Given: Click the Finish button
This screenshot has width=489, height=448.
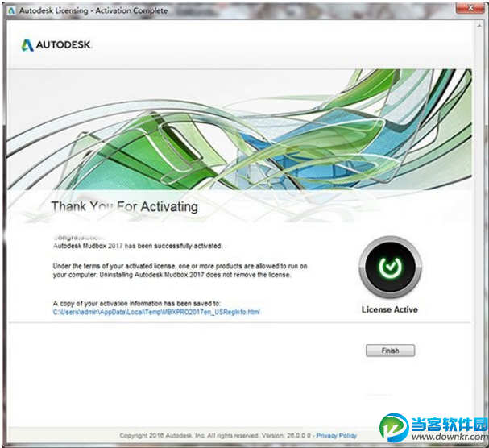Looking at the screenshot, I should pos(390,351).
